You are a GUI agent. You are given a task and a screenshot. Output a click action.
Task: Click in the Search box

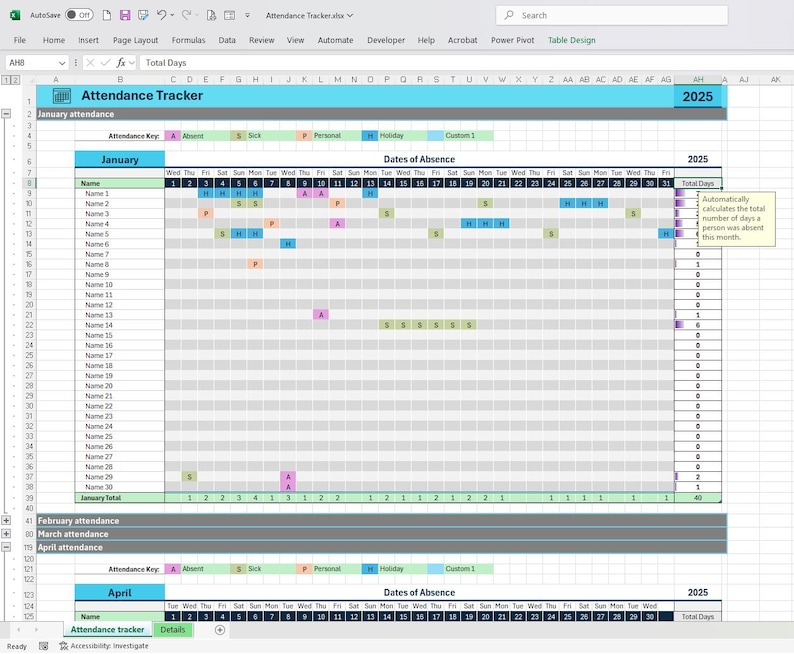point(612,15)
